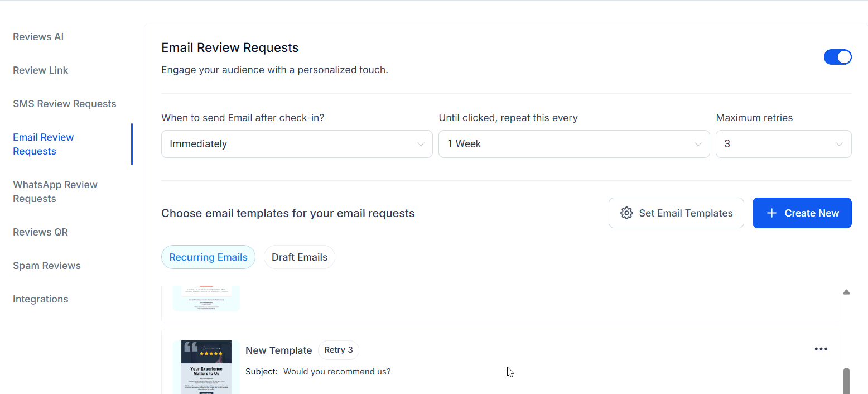Open the Integrations section
This screenshot has width=868, height=394.
[x=40, y=299]
